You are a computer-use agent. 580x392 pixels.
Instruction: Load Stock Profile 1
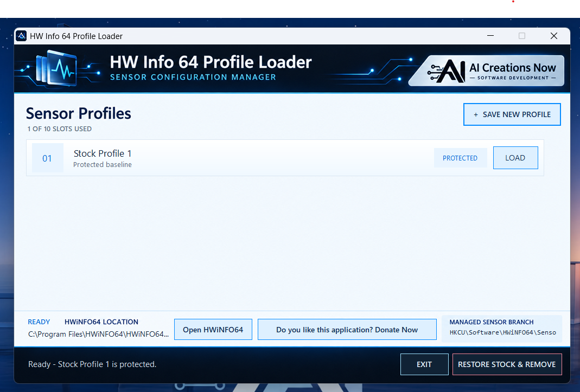point(515,158)
